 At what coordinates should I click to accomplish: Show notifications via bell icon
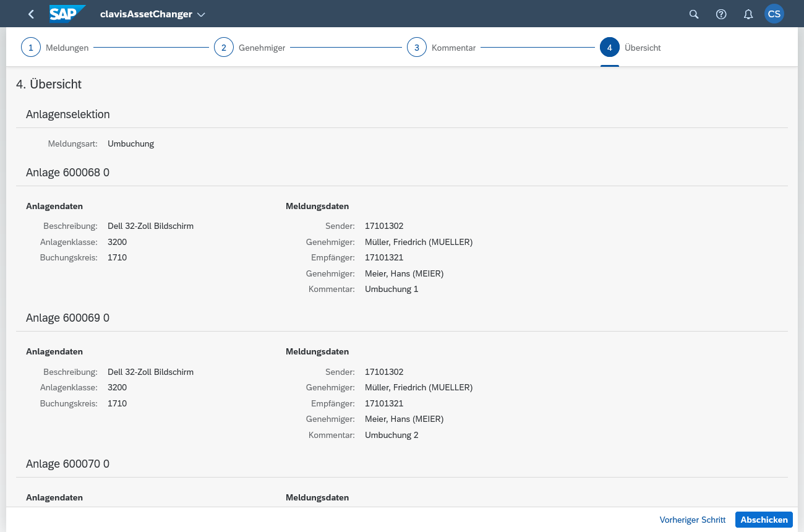click(748, 14)
